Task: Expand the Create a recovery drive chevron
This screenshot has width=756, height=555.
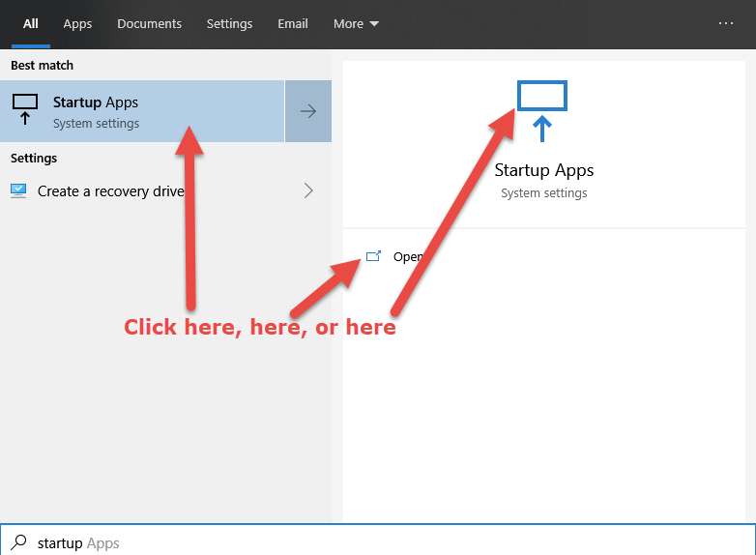Action: [308, 190]
